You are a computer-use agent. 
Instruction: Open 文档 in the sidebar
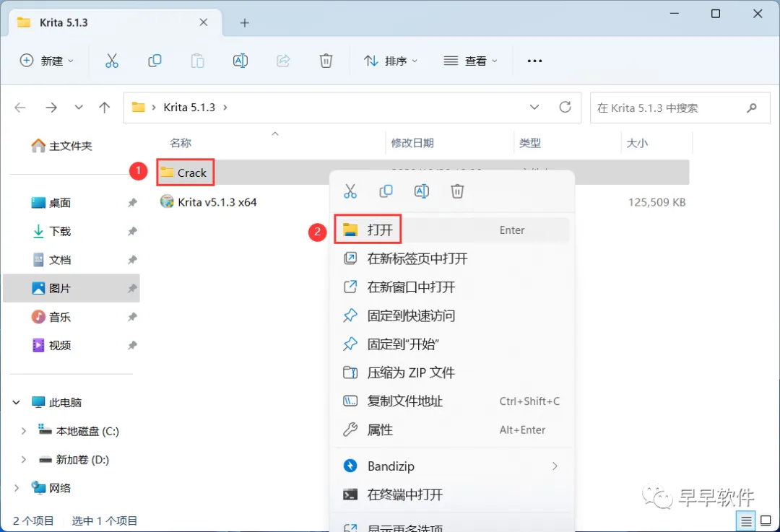point(71,260)
